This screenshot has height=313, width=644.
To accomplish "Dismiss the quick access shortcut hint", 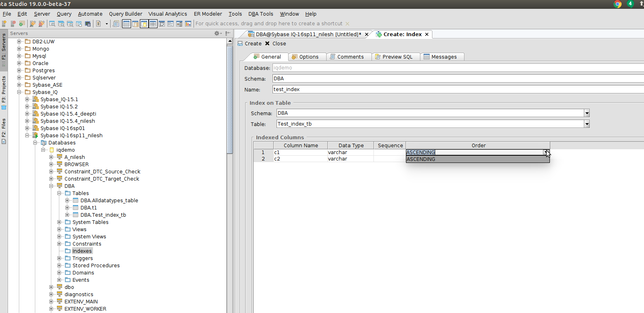I will tap(347, 24).
